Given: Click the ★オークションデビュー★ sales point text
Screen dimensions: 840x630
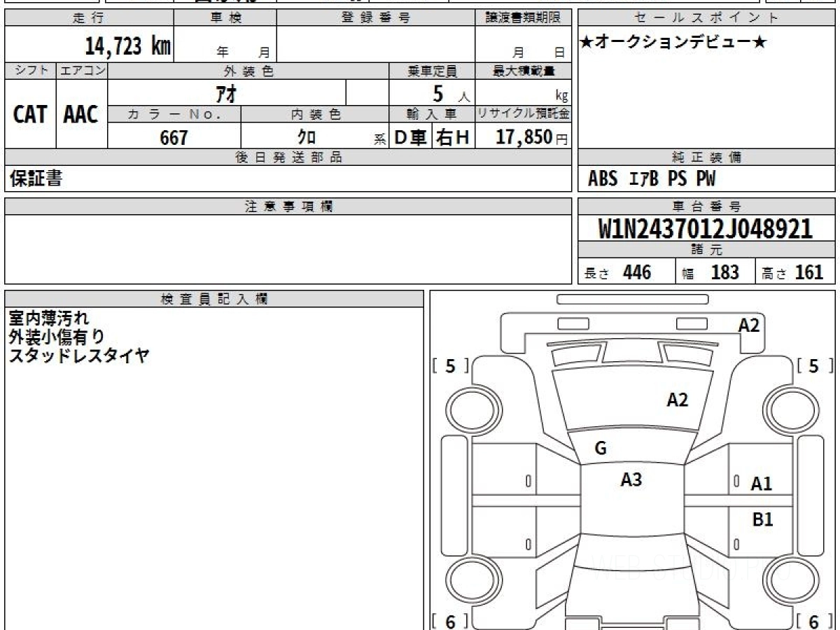Looking at the screenshot, I should coord(674,42).
